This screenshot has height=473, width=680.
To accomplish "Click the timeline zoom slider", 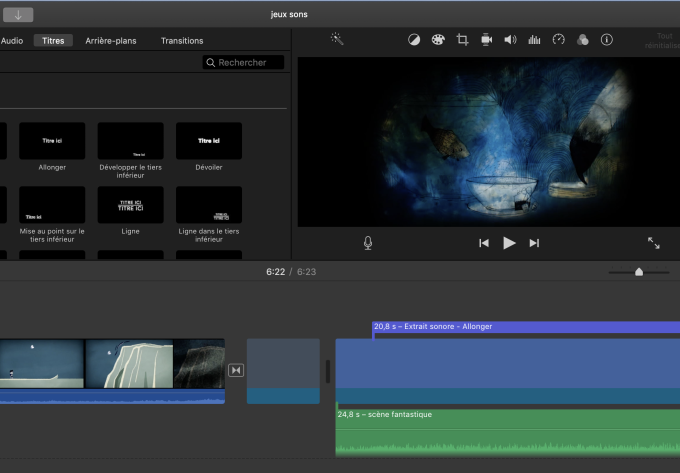I will pyautogui.click(x=639, y=272).
